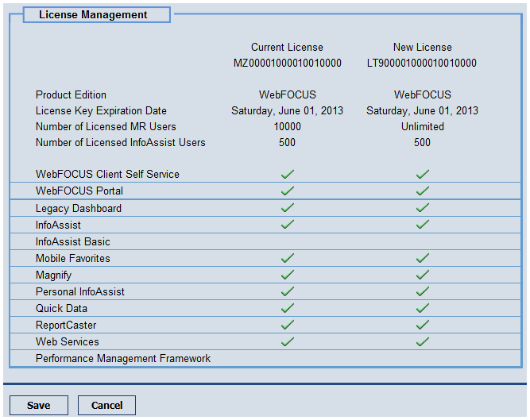Click the Quick Data row label
Viewport: 530px width, 420px height.
[x=61, y=308]
